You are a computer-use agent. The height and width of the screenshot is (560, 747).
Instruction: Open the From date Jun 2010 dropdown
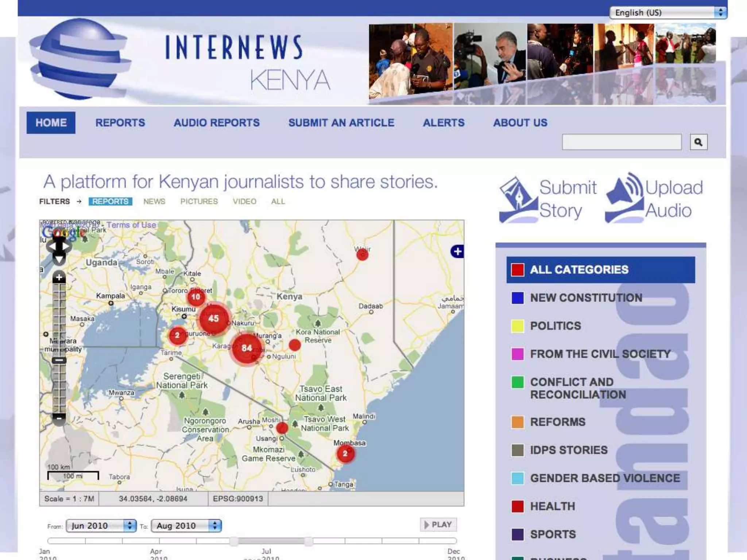101,526
